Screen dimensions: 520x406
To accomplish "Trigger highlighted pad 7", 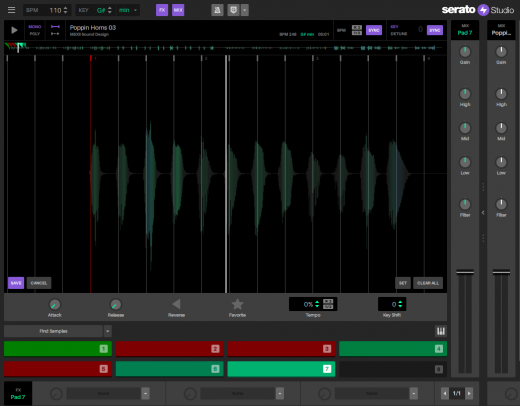I will pos(281,369).
